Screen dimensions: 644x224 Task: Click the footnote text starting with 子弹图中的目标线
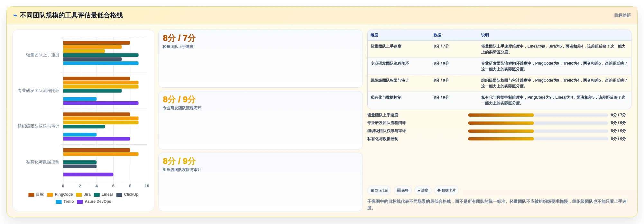(497, 204)
